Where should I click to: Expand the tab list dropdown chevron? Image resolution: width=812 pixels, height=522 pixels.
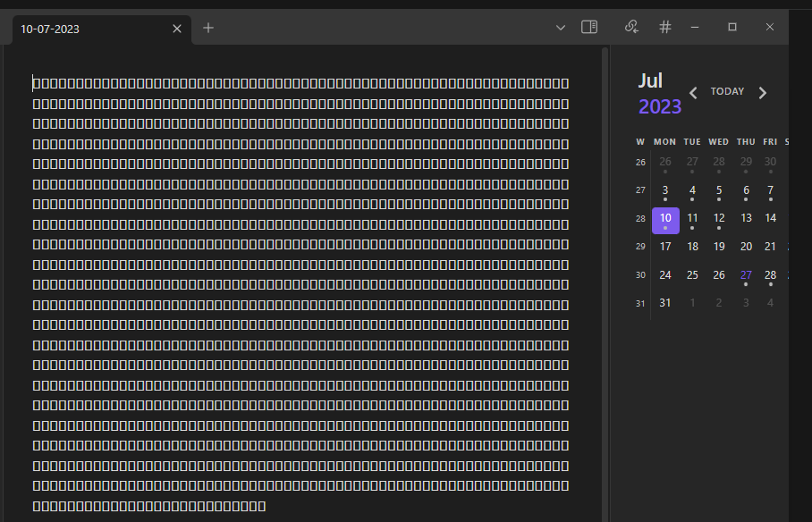click(561, 28)
